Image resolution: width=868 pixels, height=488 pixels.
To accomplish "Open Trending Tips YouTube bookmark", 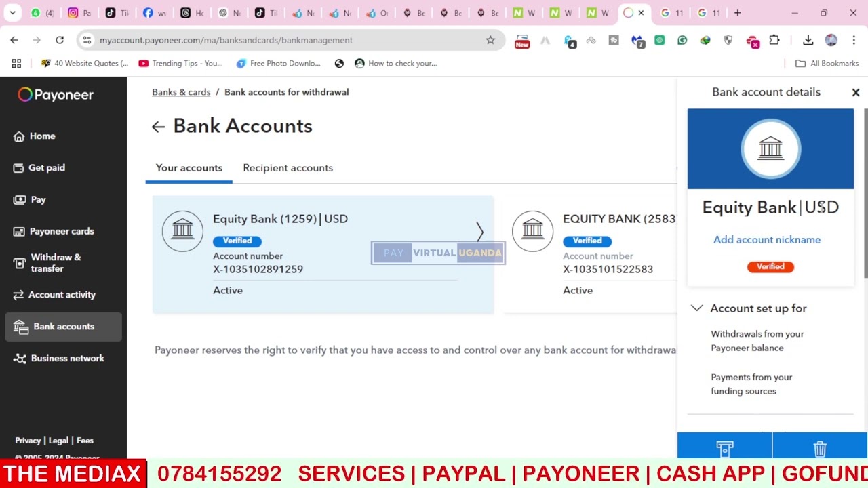I will coord(180,64).
